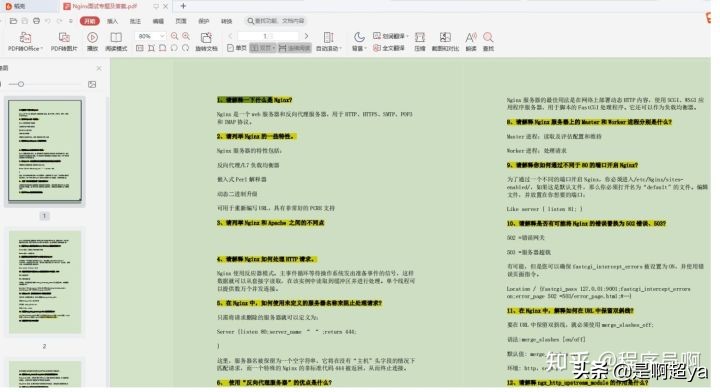Open the 保护 ribbon tab
Screen dimensions: 720x392
click(x=203, y=21)
